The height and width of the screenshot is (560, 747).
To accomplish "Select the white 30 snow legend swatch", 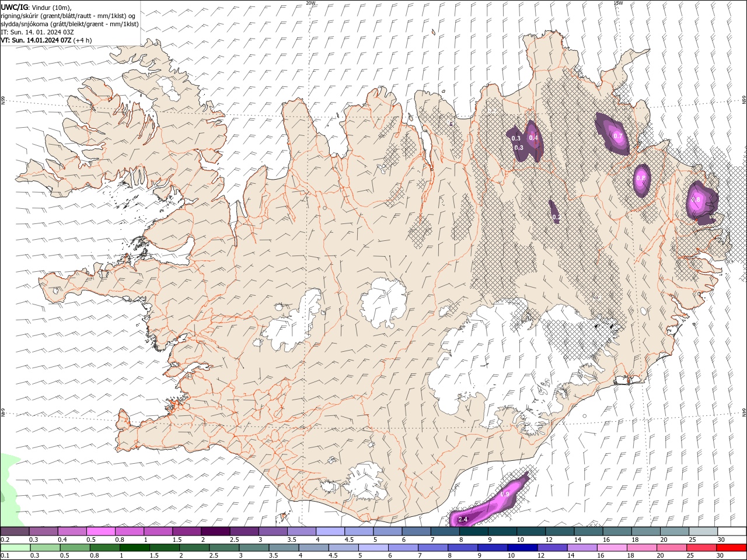I will click(x=731, y=531).
